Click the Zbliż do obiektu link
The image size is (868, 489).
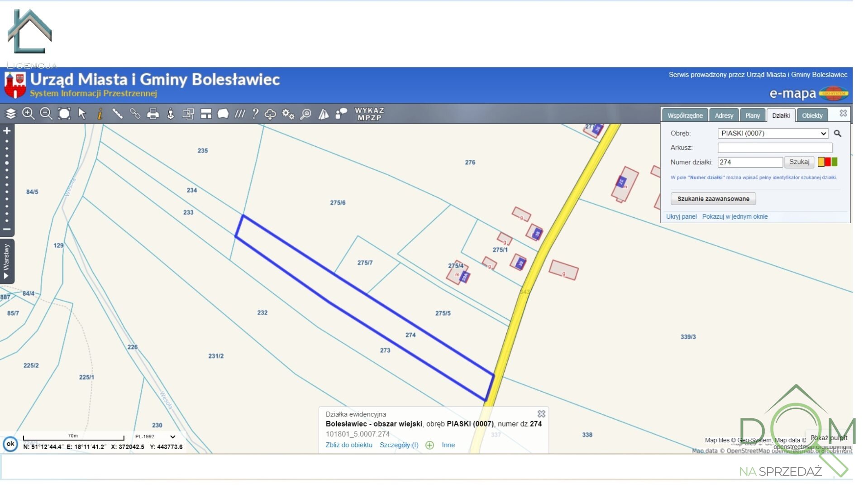(x=348, y=445)
